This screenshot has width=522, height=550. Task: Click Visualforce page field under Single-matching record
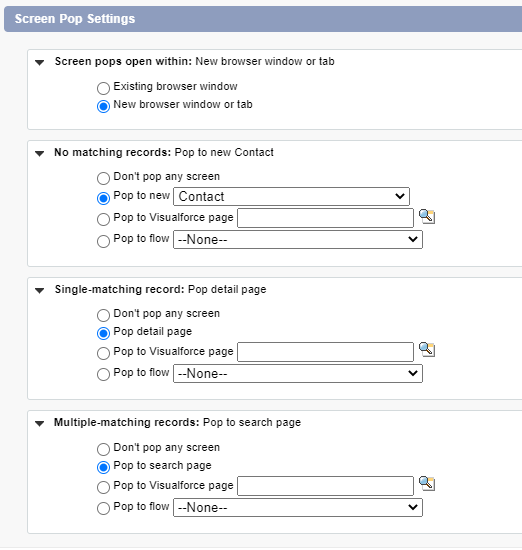pyautogui.click(x=326, y=352)
